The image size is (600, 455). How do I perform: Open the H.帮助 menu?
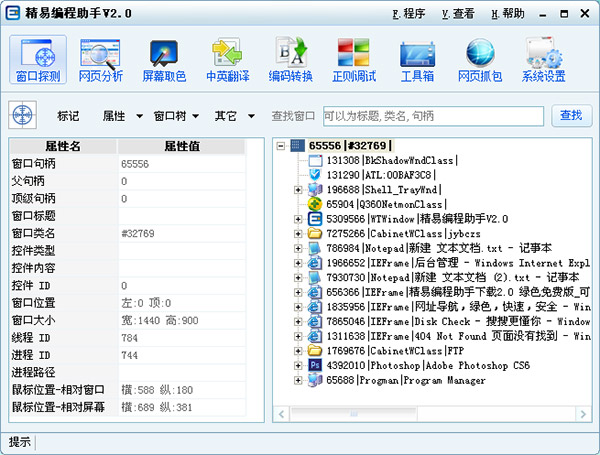507,14
